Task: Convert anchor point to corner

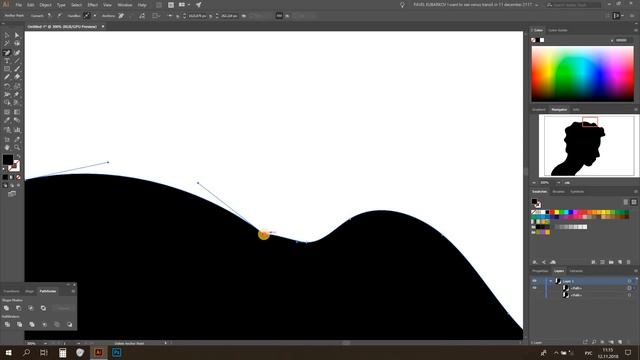Action: pyautogui.click(x=49, y=16)
